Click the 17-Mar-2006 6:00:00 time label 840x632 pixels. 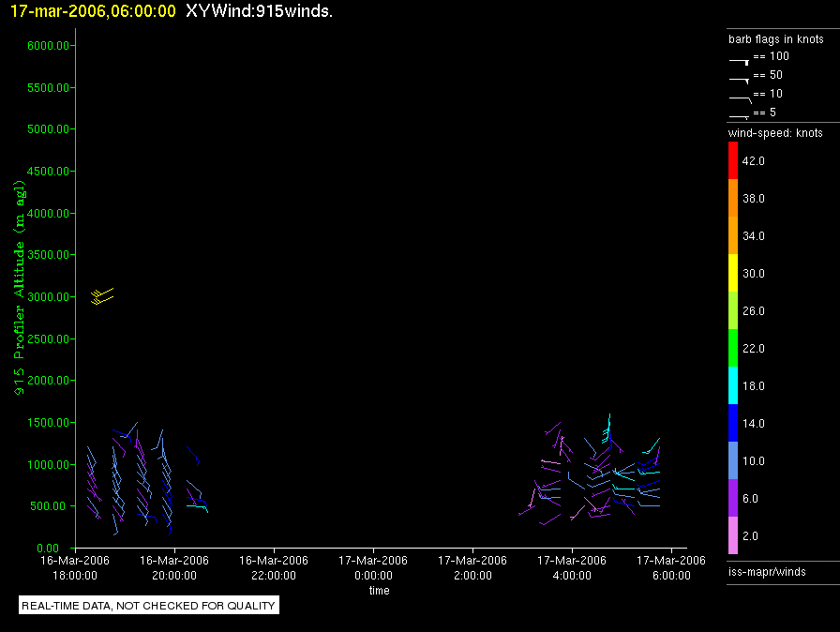(671, 567)
